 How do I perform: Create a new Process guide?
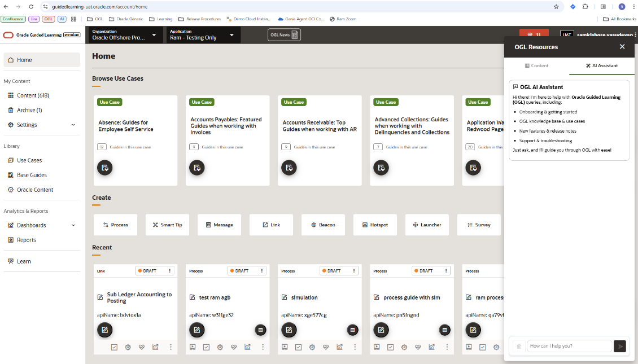coord(116,225)
